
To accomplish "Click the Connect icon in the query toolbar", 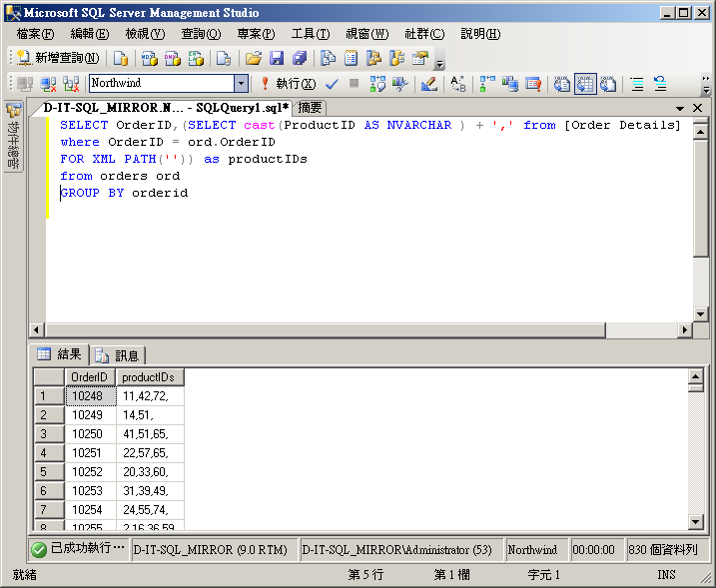I will 25,84.
